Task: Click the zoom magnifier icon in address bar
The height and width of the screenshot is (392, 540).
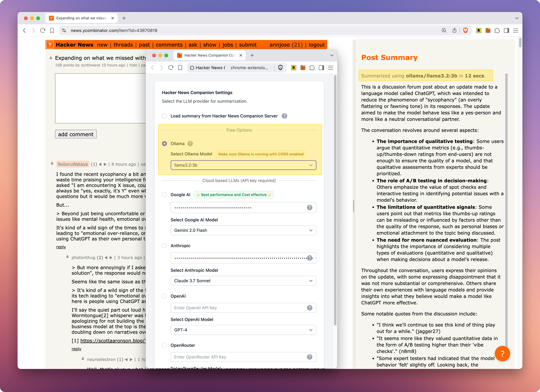Action: [x=444, y=30]
